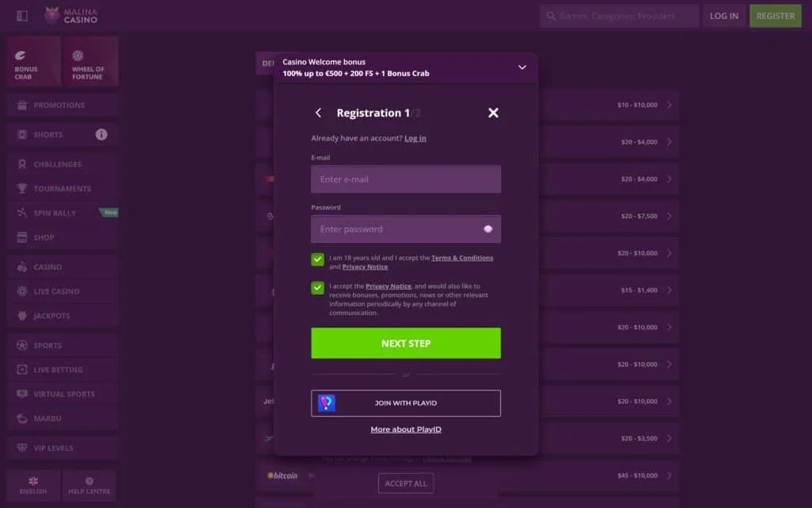Click the LOG IN header button
Image resolution: width=812 pixels, height=508 pixels.
pyautogui.click(x=724, y=16)
